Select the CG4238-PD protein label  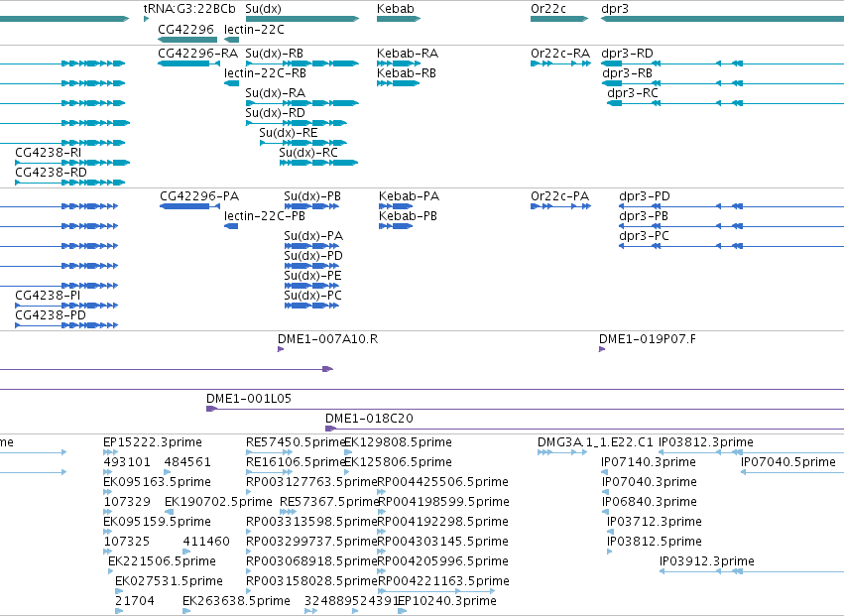pyautogui.click(x=50, y=315)
